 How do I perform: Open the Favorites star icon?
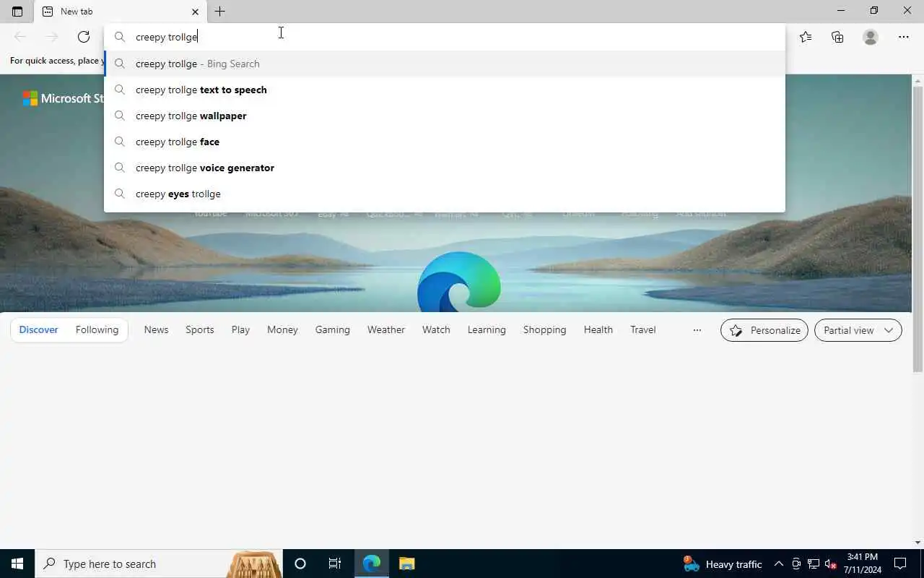[x=806, y=37]
